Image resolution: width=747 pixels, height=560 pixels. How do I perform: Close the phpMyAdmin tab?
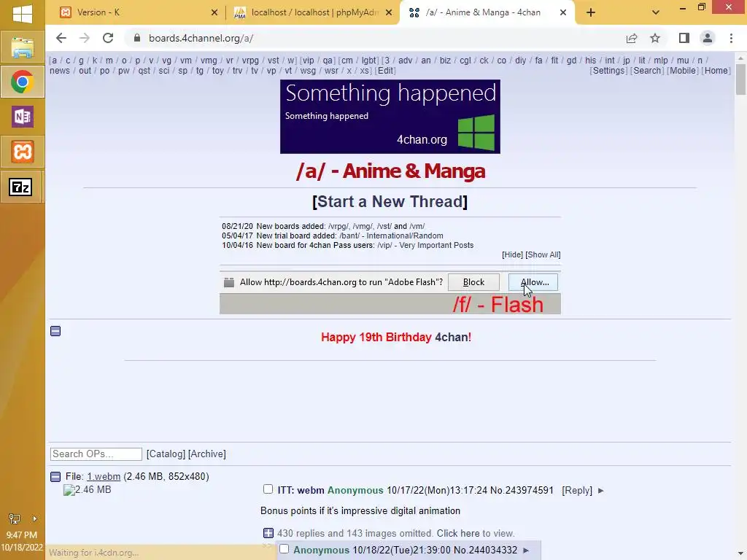(390, 12)
